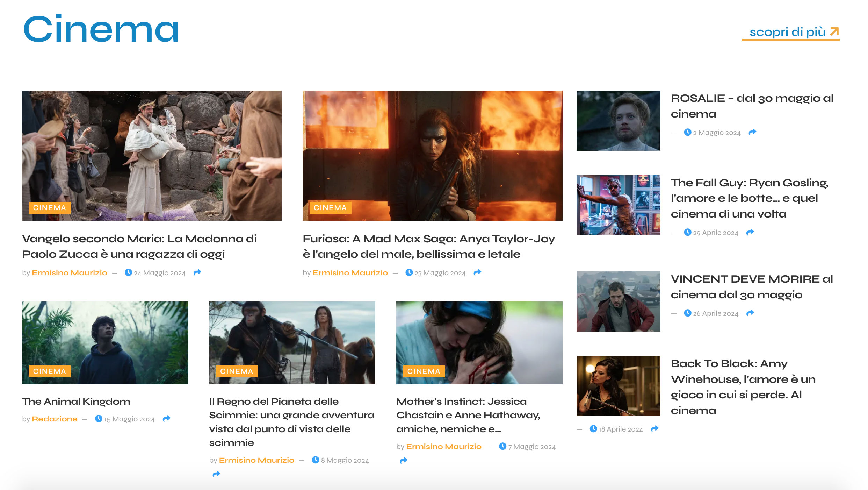Viewport: 868px width, 490px height.
Task: Click the Mother's Instinct article thumbnail
Action: (479, 343)
